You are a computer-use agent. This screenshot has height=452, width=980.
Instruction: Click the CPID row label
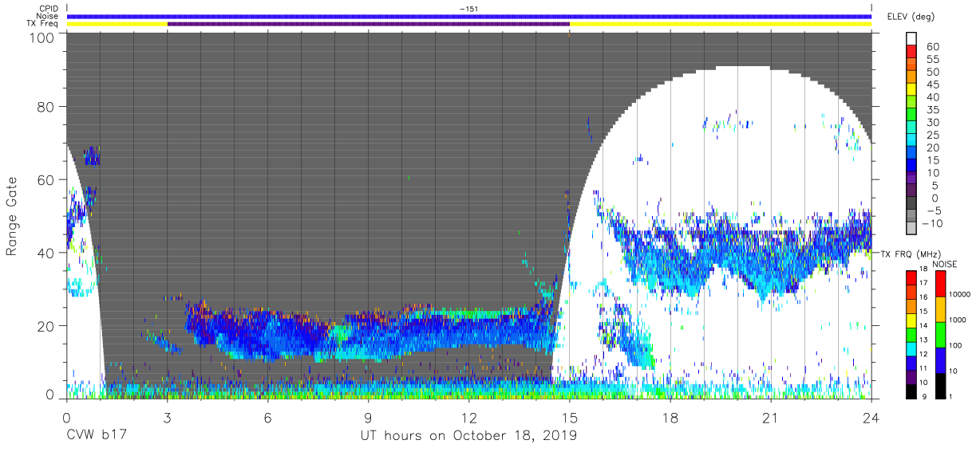[49, 8]
